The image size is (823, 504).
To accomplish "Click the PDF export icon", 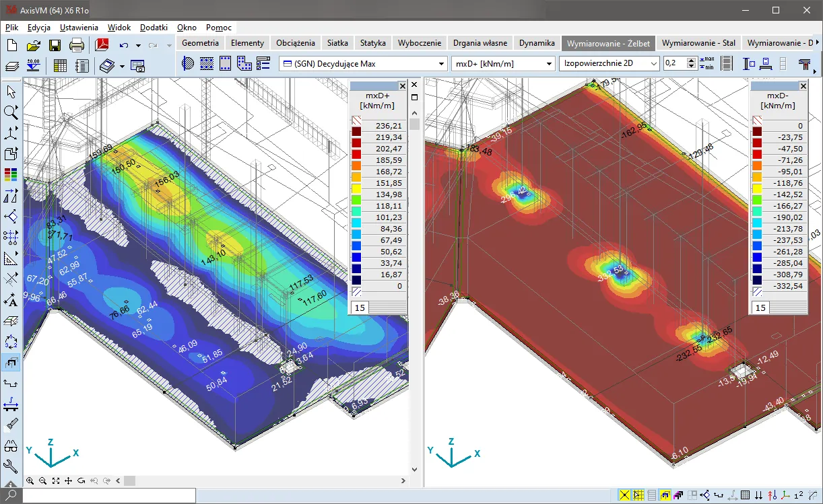I will [102, 46].
